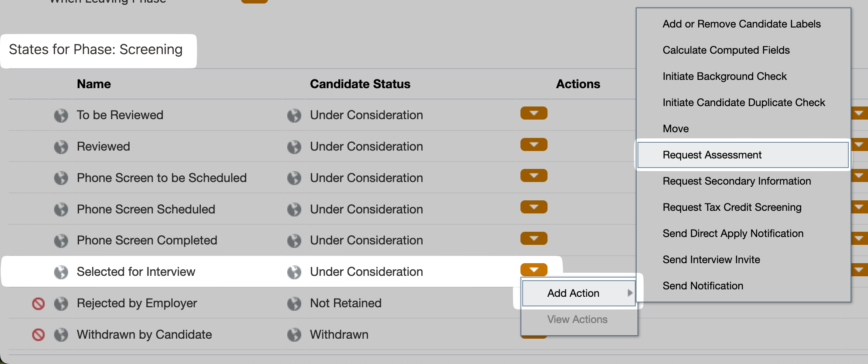Select Initiate Background Check option
868x364 pixels.
tap(724, 76)
